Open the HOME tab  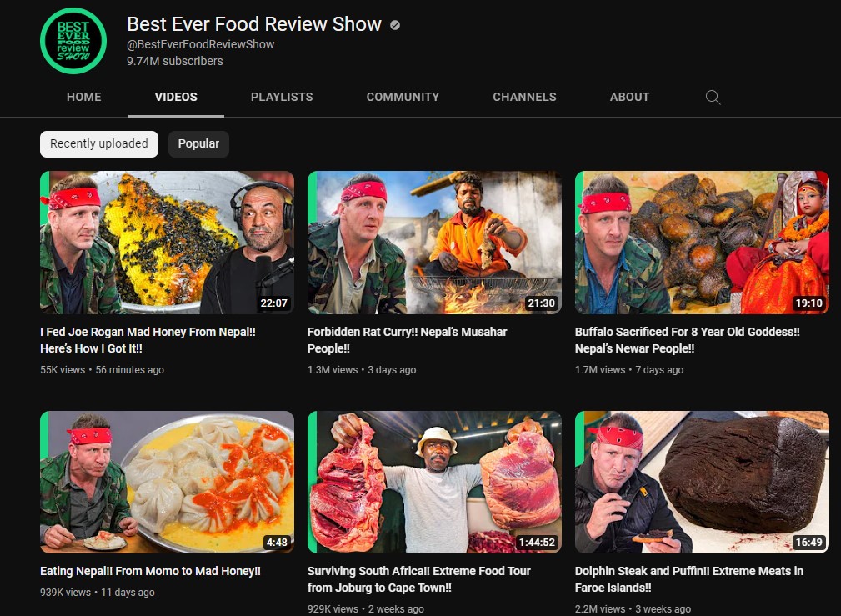pyautogui.click(x=83, y=98)
